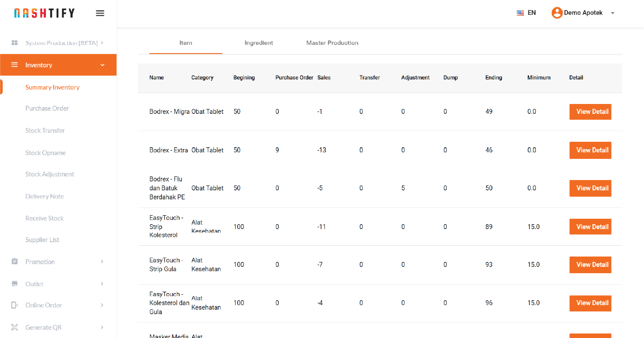Click the hamburger menu icon
This screenshot has height=338, width=644.
click(100, 13)
